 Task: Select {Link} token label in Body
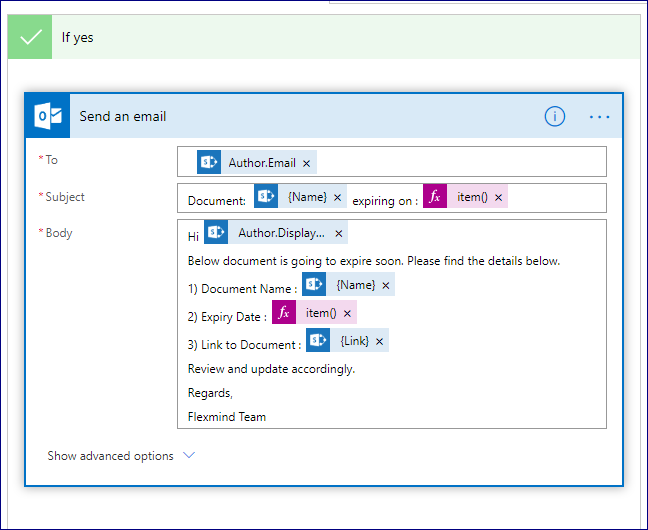pos(355,341)
